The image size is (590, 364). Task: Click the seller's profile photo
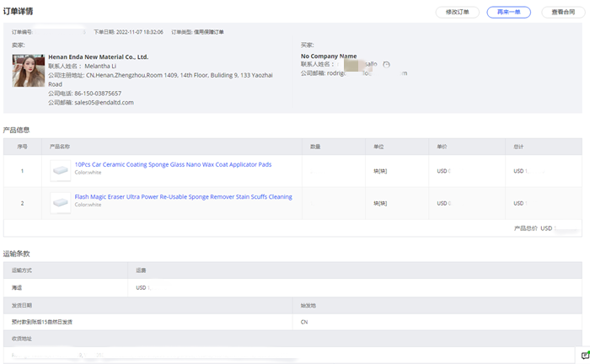29,71
